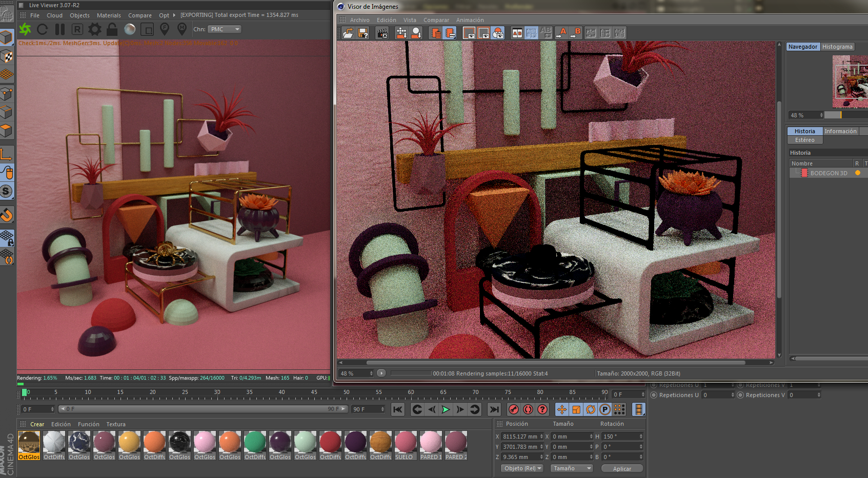Open Archivo menu in Visor de Imágenes
The width and height of the screenshot is (868, 478).
[x=359, y=20]
